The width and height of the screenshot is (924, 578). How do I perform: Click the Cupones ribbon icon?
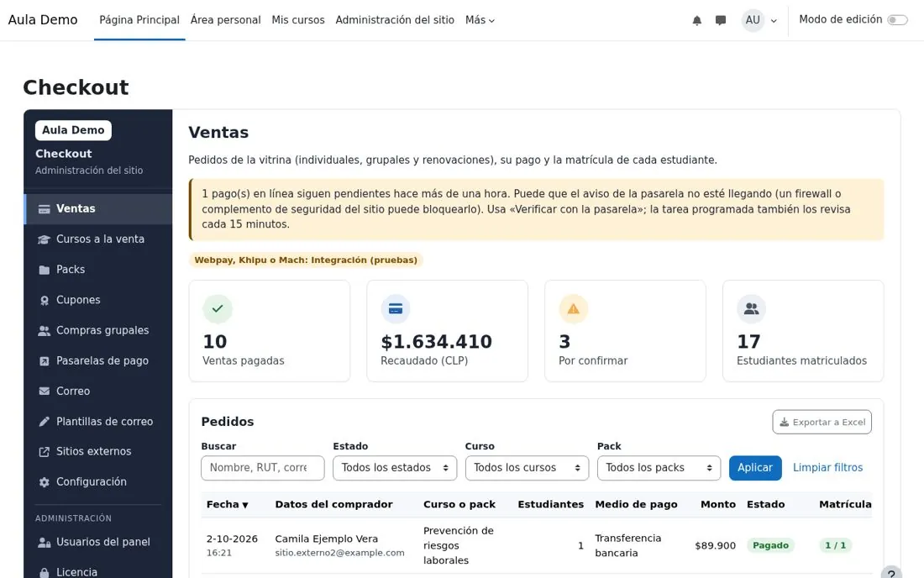coord(45,301)
